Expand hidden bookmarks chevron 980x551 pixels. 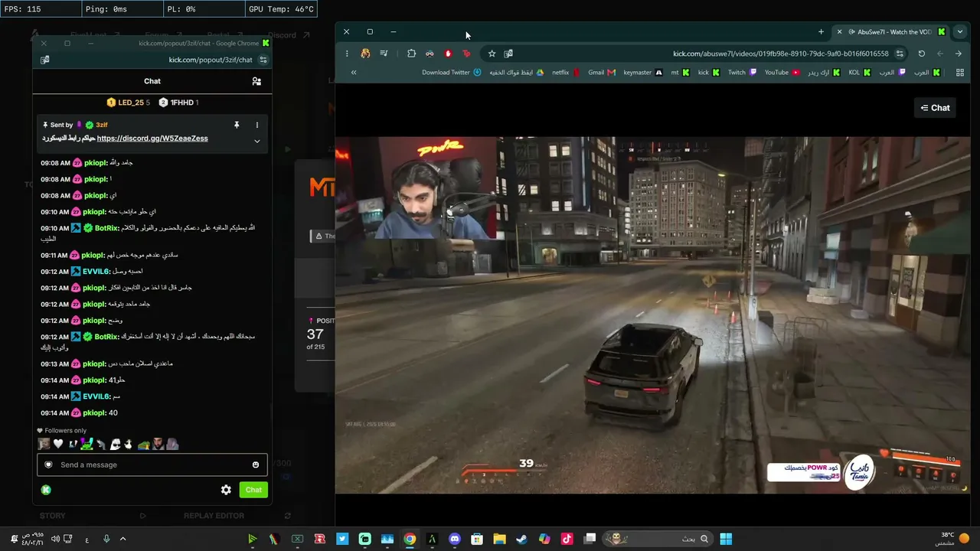(354, 73)
